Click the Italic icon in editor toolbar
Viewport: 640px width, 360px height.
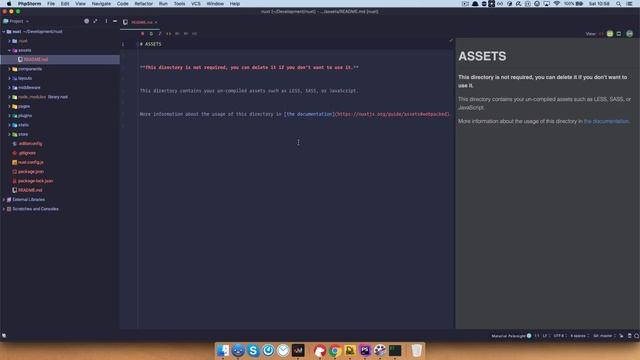tap(160, 33)
